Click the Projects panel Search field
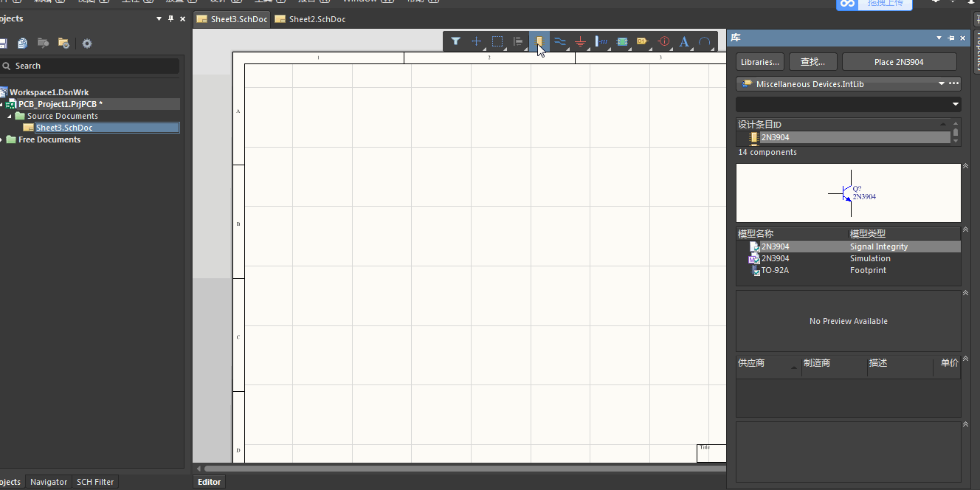The width and height of the screenshot is (980, 490). click(x=92, y=66)
